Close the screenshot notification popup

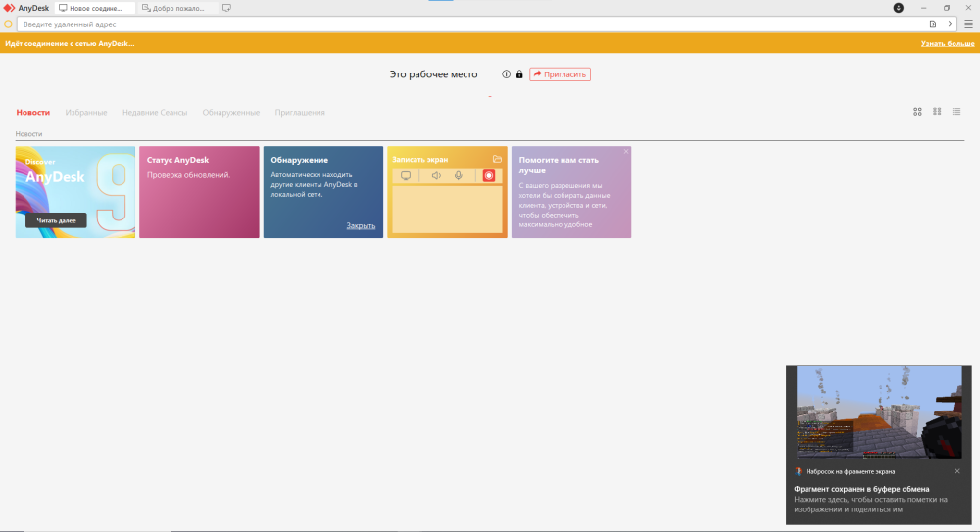click(x=957, y=471)
